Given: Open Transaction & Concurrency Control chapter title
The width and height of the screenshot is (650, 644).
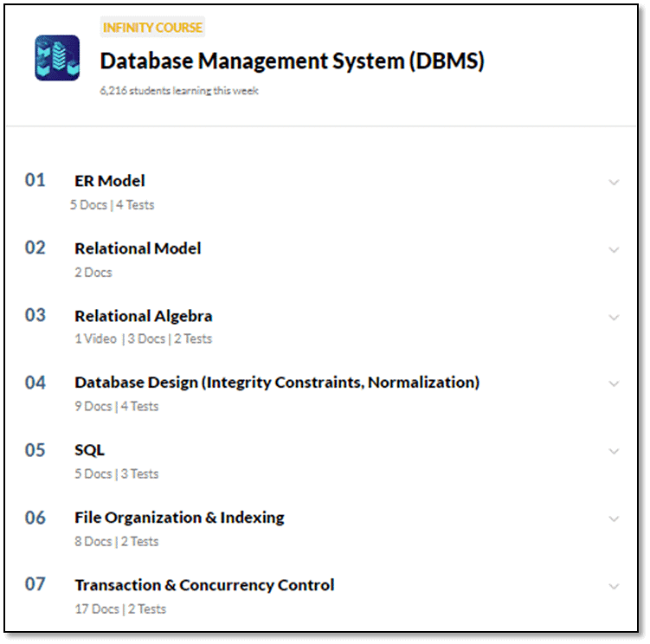Looking at the screenshot, I should tap(204, 585).
